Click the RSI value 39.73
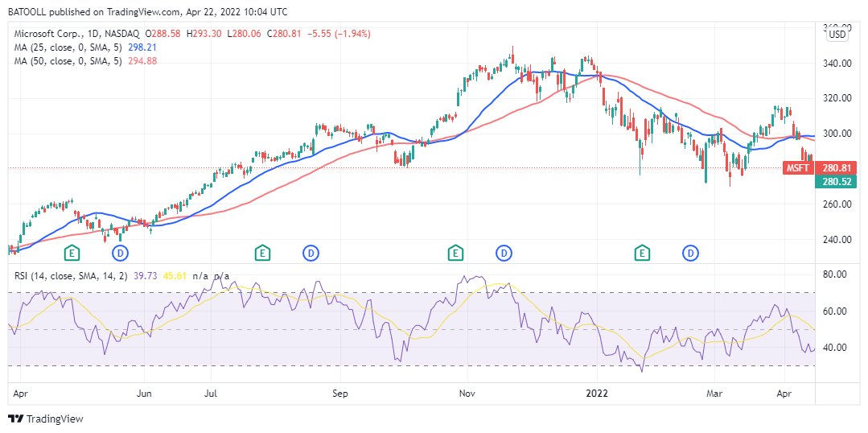Image resolution: width=868 pixels, height=433 pixels. [145, 276]
